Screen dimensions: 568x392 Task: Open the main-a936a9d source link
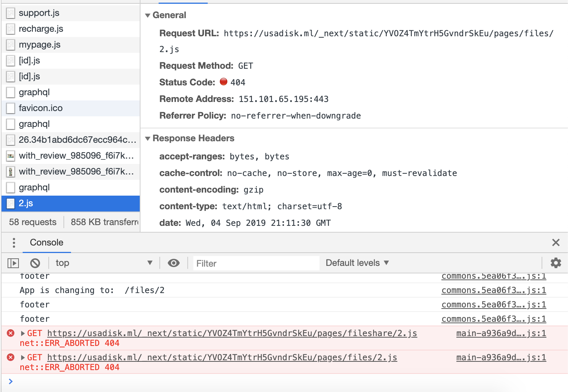[501, 333]
